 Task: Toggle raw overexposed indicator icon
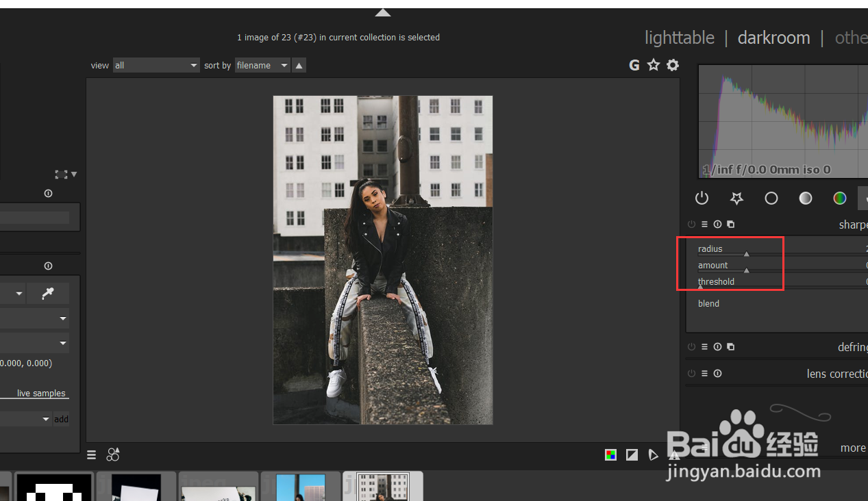(610, 454)
